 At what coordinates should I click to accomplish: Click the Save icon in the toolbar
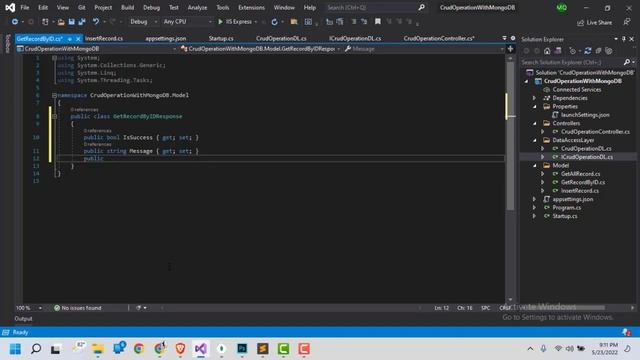(x=71, y=22)
